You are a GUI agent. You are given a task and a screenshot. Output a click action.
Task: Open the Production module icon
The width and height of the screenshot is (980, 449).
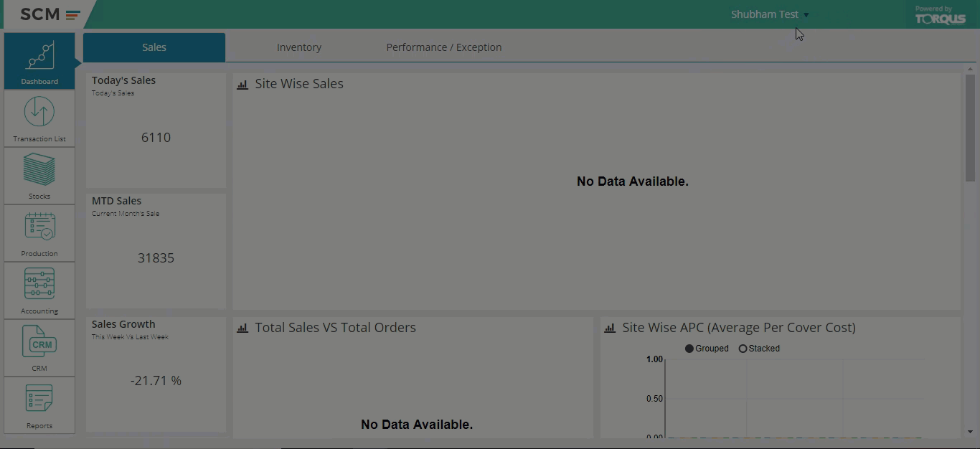click(x=39, y=233)
